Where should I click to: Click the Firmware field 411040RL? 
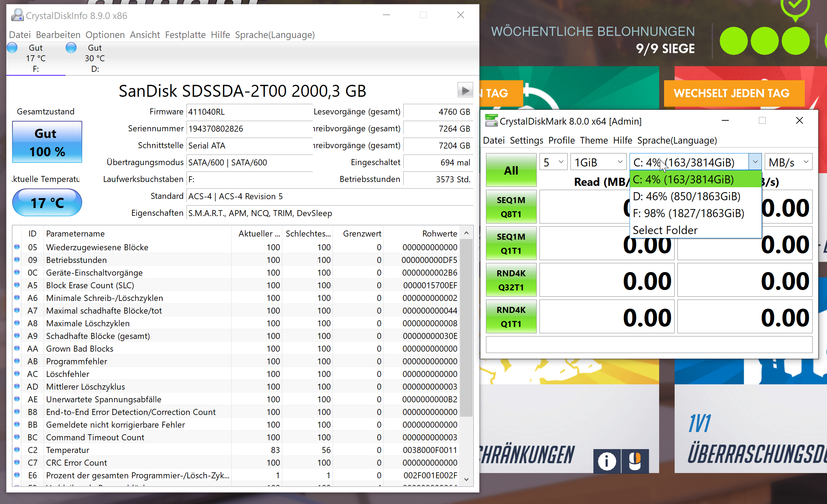click(x=250, y=112)
